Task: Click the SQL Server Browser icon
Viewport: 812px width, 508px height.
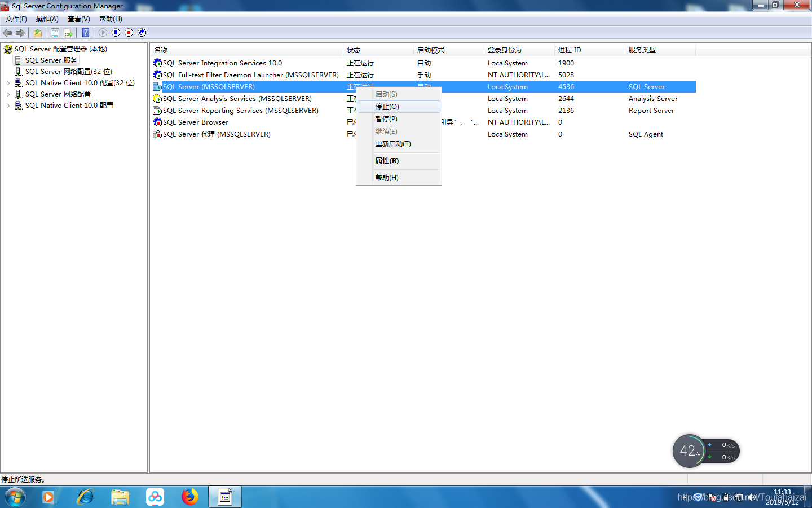Action: pyautogui.click(x=157, y=122)
